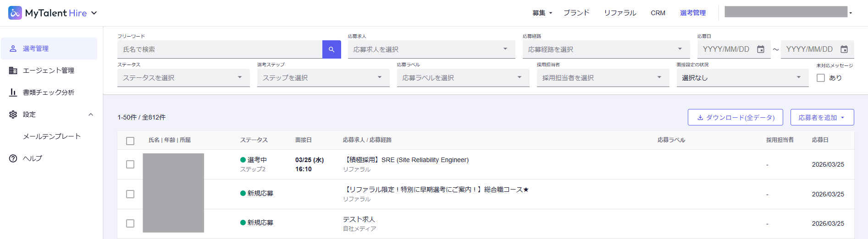Click the 応募者を追加 button
Screen dimensions: 868x239
(x=822, y=117)
